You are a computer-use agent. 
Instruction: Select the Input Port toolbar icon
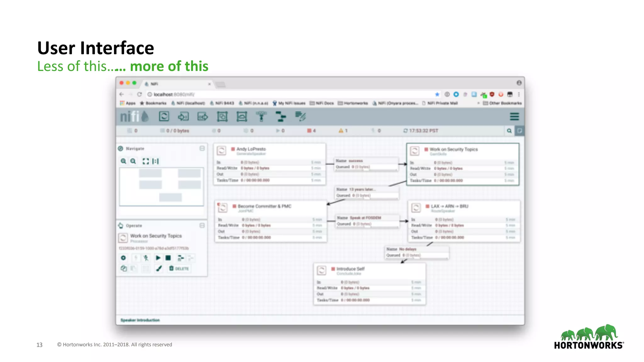(183, 117)
